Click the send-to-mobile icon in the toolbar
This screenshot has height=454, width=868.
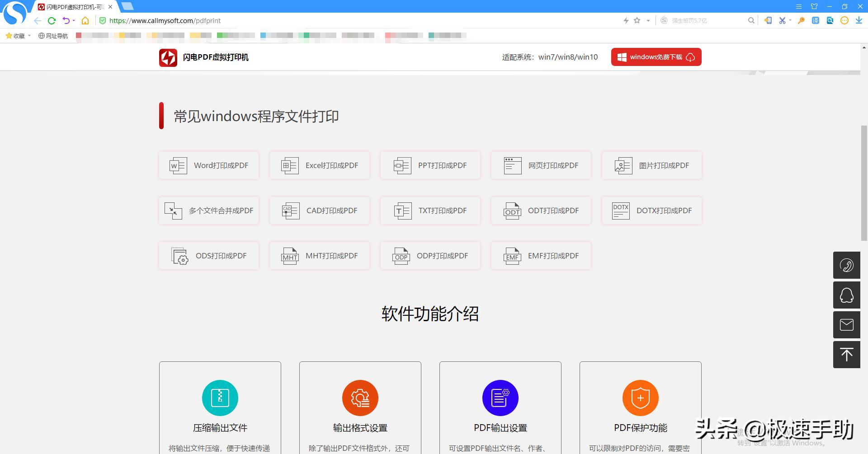(768, 20)
